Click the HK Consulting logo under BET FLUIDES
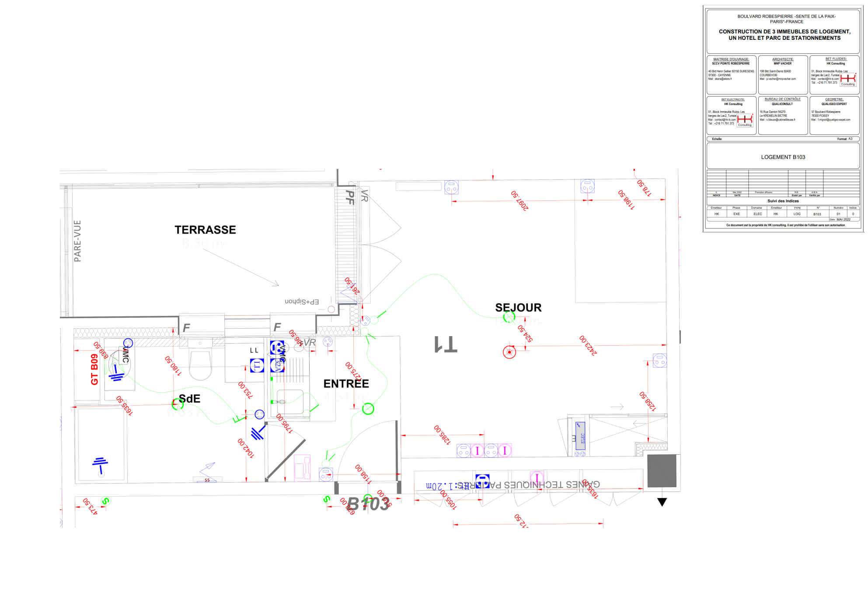This screenshot has width=868, height=614. (847, 79)
